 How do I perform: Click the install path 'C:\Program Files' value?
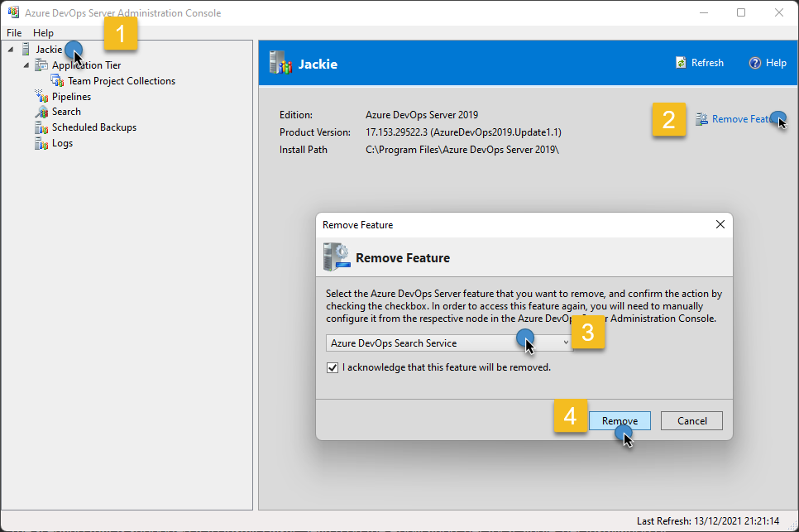(462, 150)
